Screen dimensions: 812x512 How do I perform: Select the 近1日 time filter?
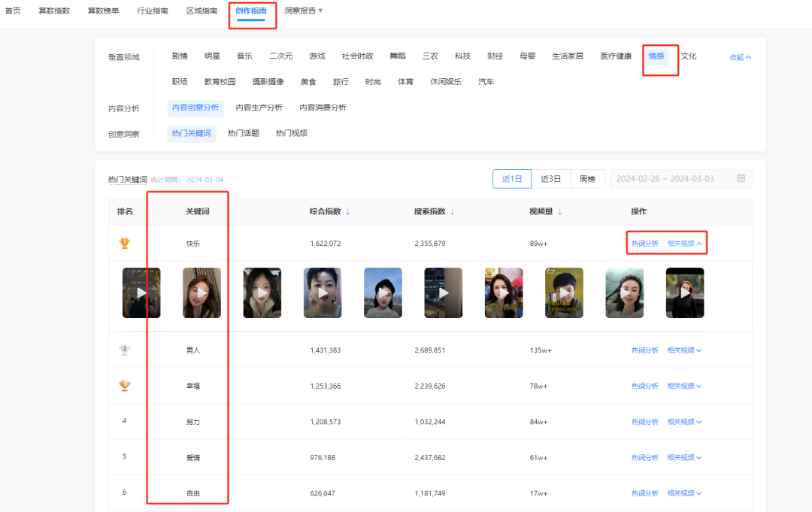(x=512, y=178)
